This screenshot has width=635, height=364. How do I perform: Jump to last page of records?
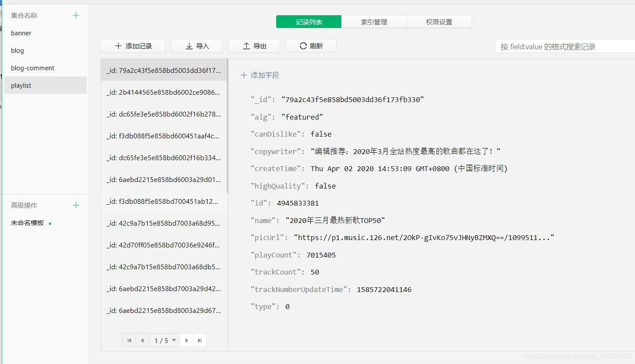[200, 340]
